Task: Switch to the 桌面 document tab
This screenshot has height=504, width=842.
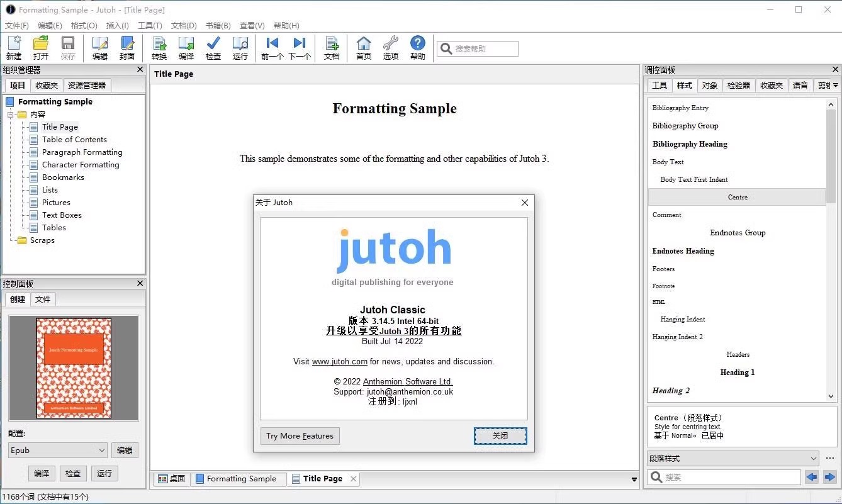Action: (x=172, y=479)
